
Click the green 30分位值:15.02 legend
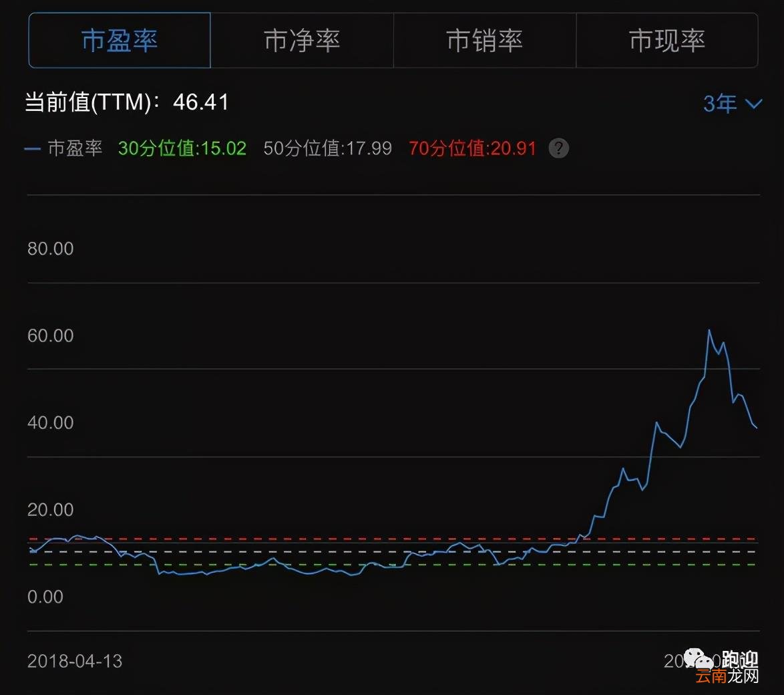[x=182, y=148]
